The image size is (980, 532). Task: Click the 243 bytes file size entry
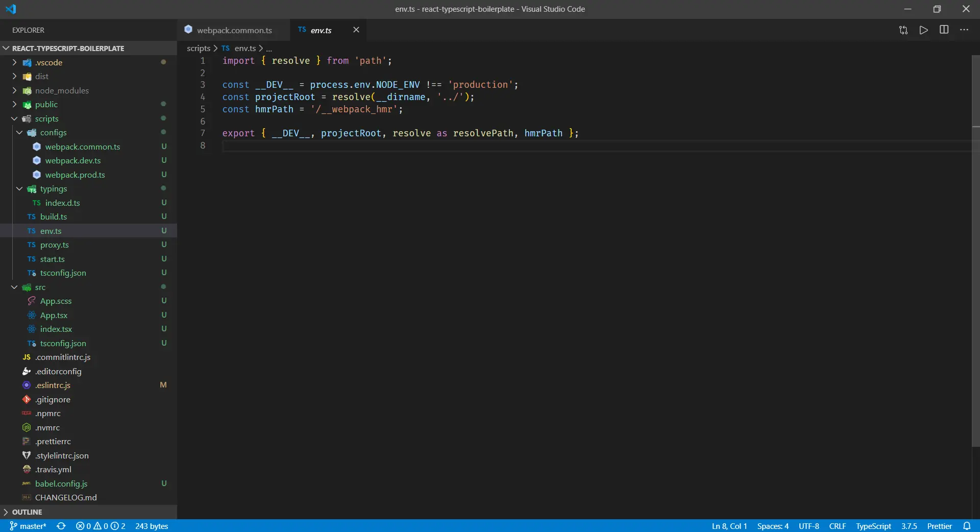(x=152, y=526)
